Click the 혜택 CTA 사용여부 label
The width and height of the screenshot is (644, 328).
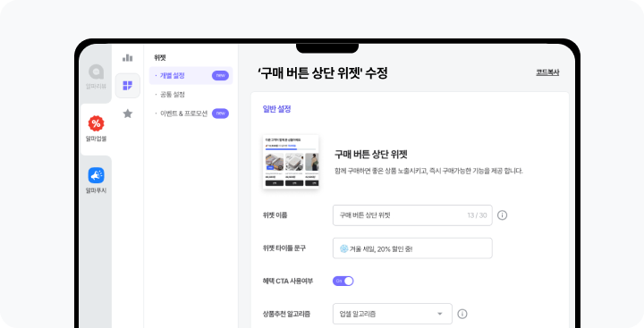tap(288, 282)
